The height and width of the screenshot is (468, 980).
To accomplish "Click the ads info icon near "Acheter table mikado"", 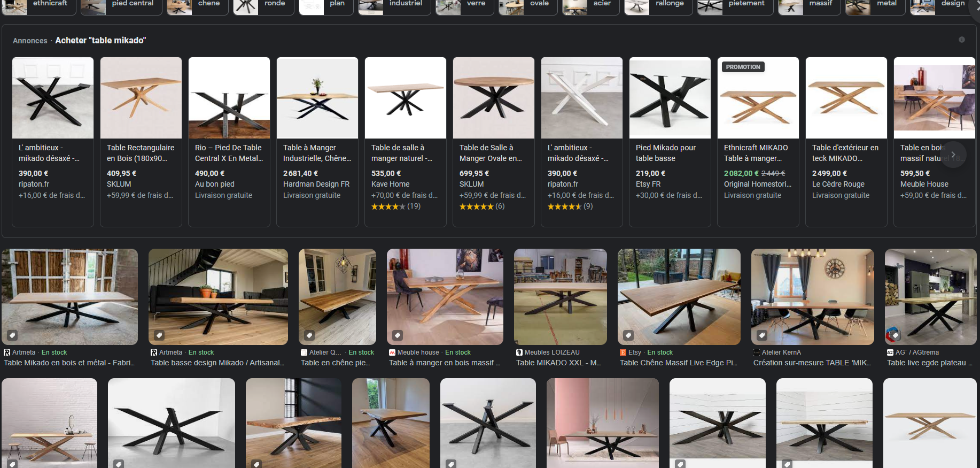I will 961,40.
